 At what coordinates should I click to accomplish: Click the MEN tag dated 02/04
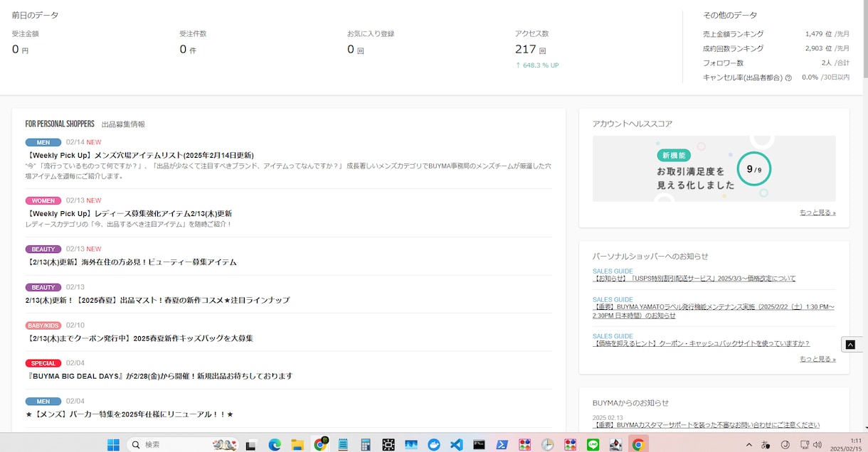pyautogui.click(x=43, y=402)
